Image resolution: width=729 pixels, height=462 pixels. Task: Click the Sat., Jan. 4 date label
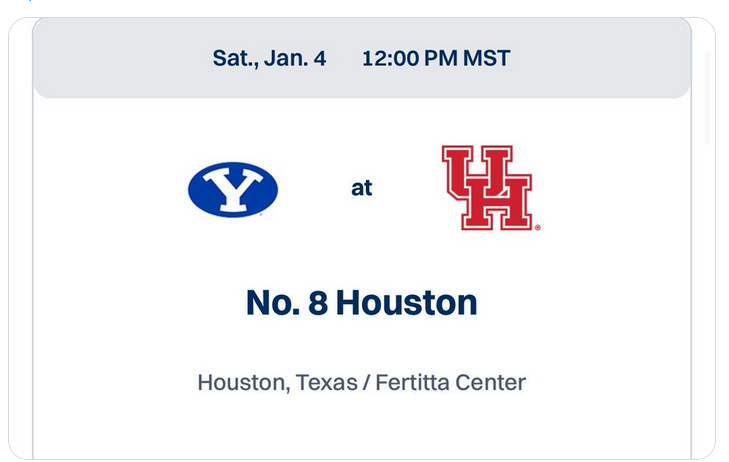coord(269,59)
